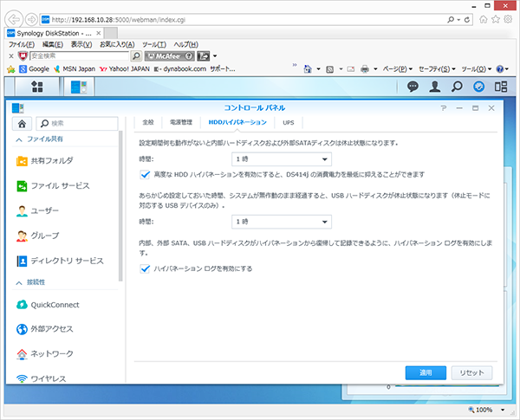Image resolution: width=520 pixels, height=420 pixels.
Task: Click the Control Panel sidebar scrollbar
Action: (120, 205)
